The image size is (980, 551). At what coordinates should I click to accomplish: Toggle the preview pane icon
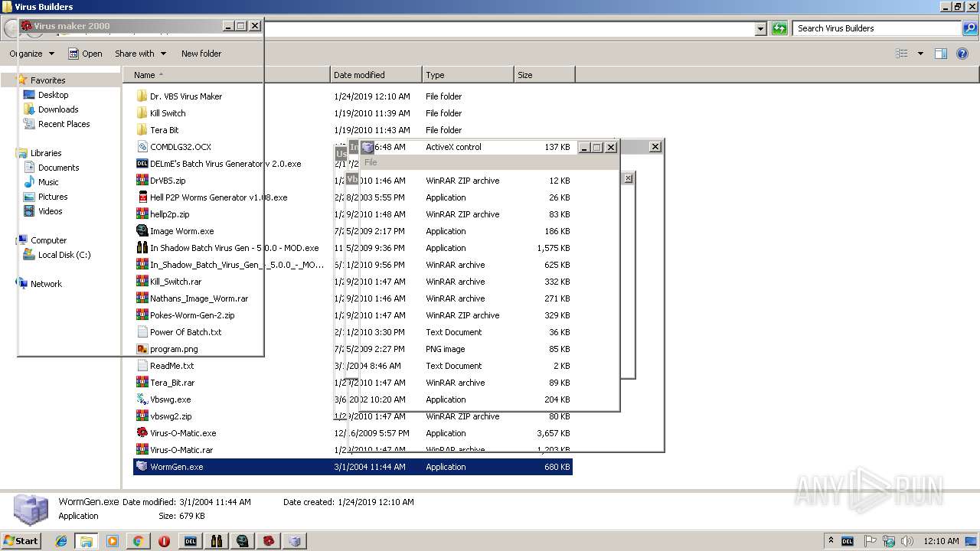click(x=941, y=54)
